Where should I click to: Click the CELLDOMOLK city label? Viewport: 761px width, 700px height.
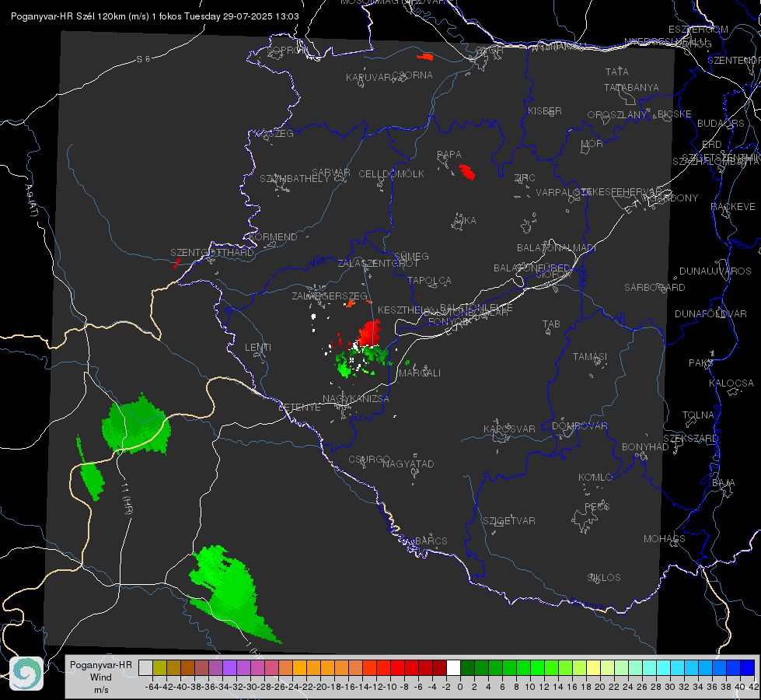pos(392,174)
